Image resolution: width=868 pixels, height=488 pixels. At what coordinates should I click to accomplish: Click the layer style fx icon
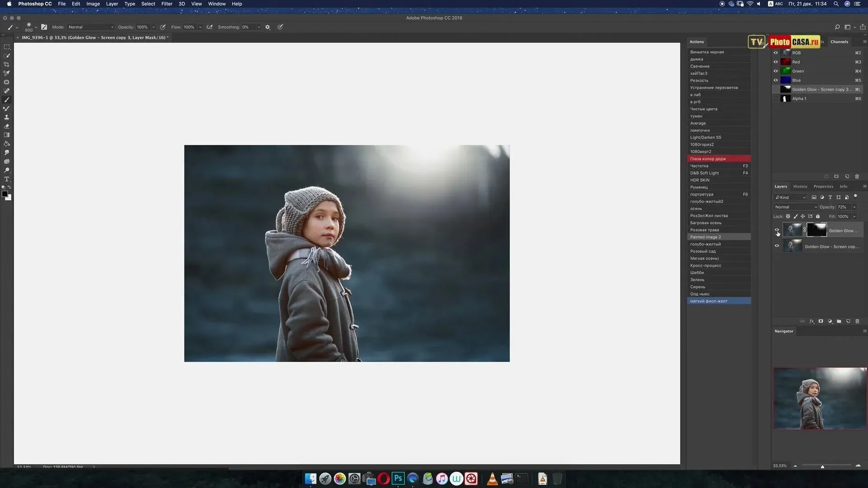pyautogui.click(x=811, y=321)
